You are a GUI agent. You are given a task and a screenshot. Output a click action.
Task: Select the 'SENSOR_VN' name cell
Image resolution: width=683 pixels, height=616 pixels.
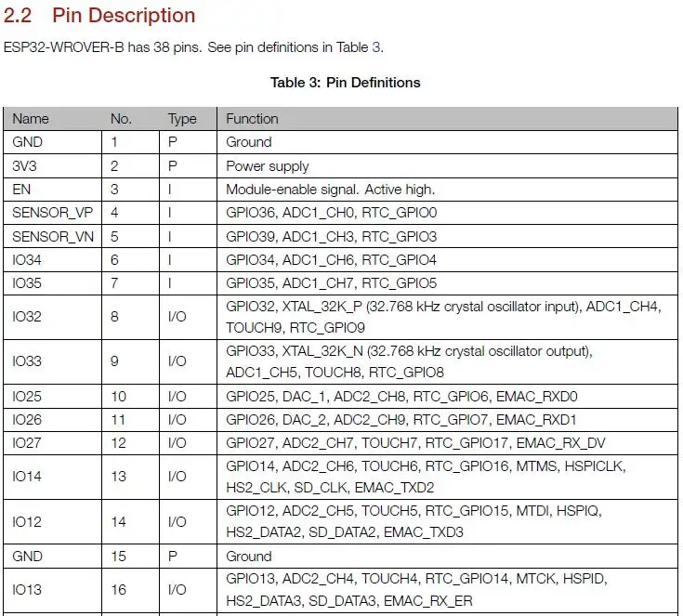click(52, 236)
